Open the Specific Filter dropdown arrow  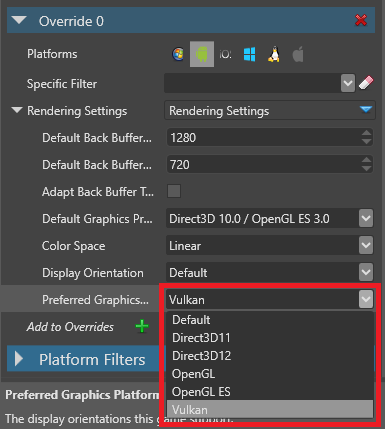pyautogui.click(x=348, y=83)
